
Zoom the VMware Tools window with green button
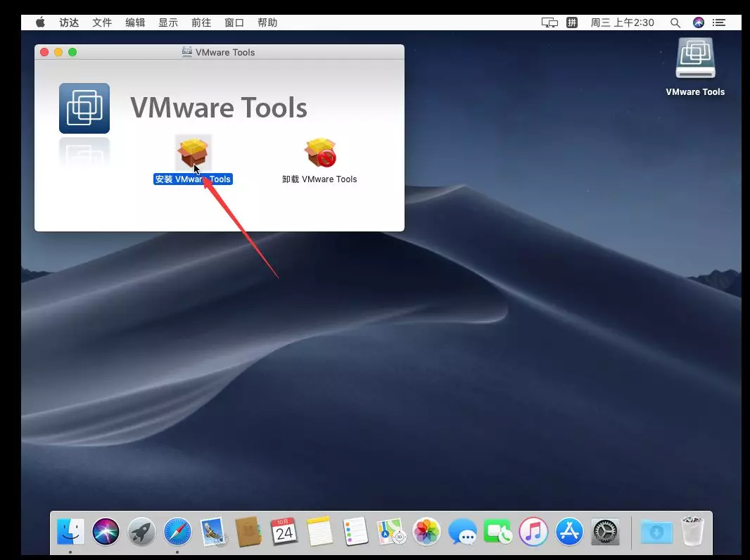[72, 52]
